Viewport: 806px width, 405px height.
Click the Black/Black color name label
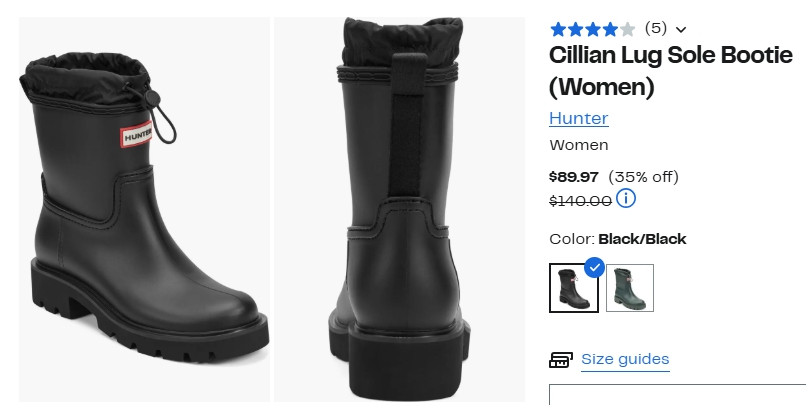tap(642, 239)
